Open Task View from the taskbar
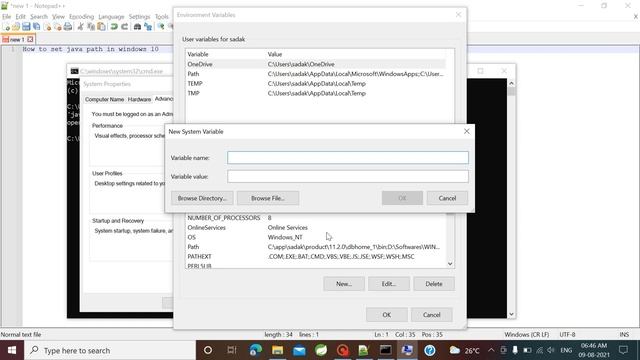This screenshot has height=360, width=640. pos(232,350)
